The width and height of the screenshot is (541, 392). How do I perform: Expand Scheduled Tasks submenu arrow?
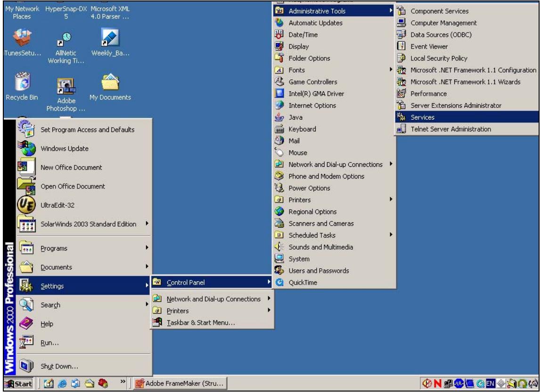[391, 234]
